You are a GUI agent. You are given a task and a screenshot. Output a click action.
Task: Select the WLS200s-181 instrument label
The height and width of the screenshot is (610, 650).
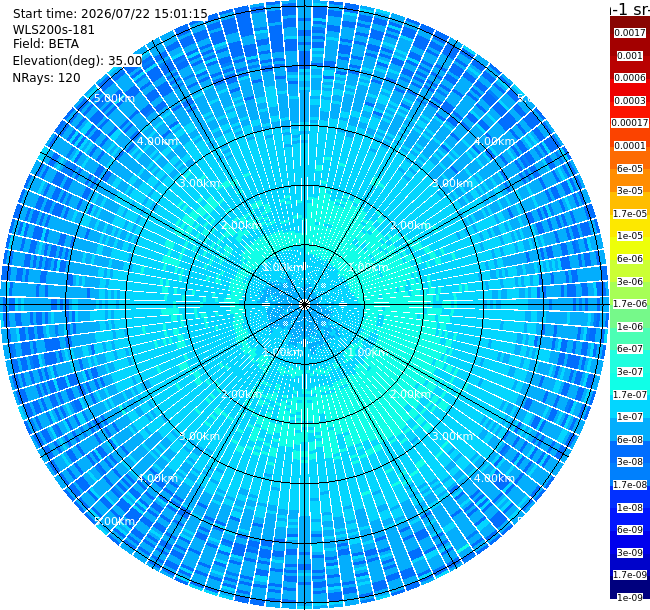pyautogui.click(x=53, y=30)
